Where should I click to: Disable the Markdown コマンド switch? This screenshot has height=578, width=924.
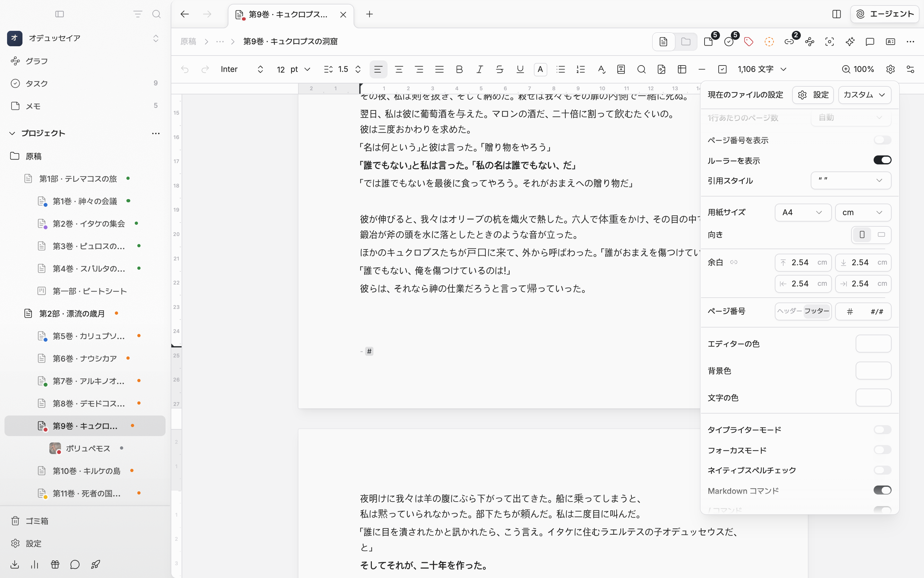pyautogui.click(x=882, y=490)
